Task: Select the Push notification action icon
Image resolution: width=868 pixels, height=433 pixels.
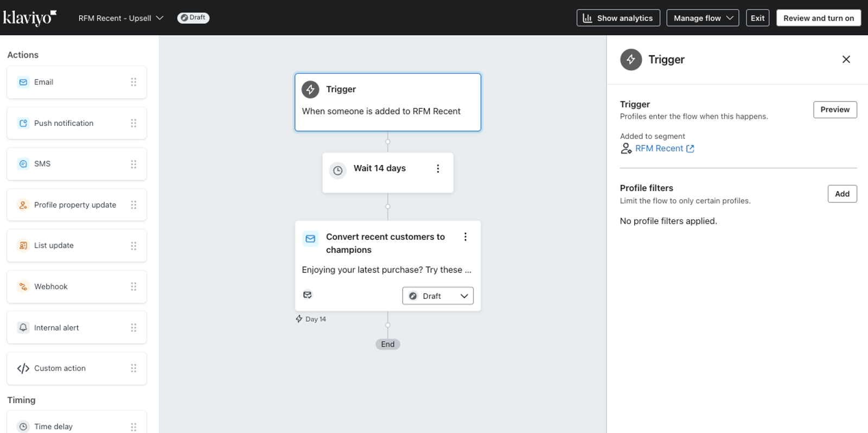Action: pos(23,123)
